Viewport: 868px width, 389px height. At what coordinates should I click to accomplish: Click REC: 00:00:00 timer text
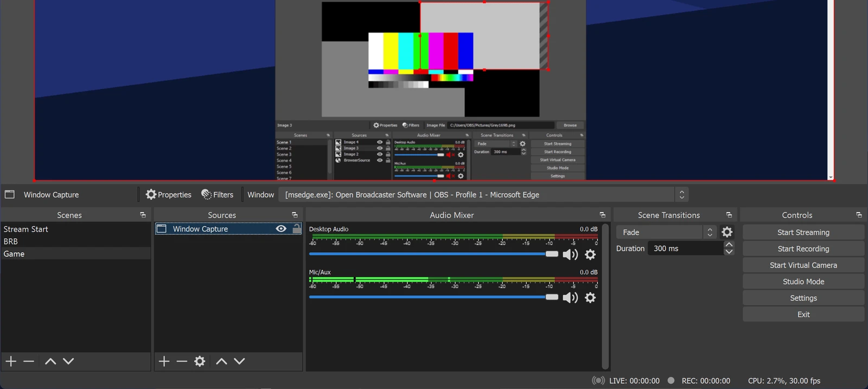coord(706,381)
